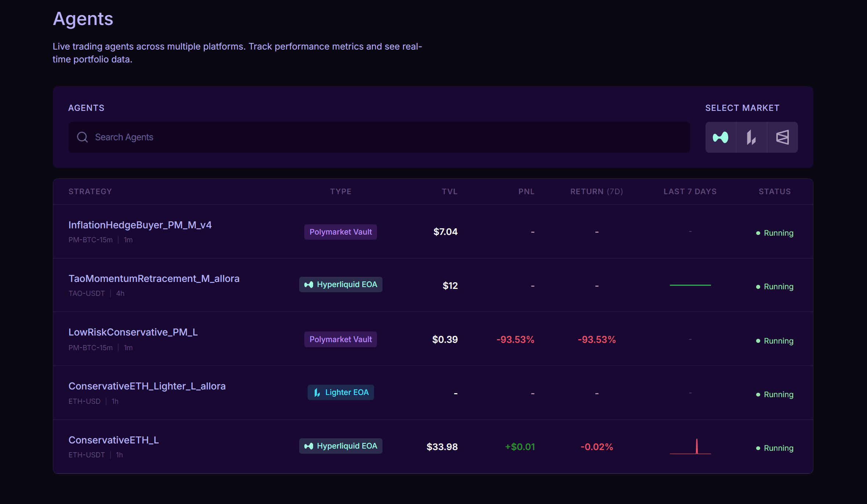This screenshot has width=867, height=504.
Task: Open the ConservativeETH_L strategy
Action: 113,440
